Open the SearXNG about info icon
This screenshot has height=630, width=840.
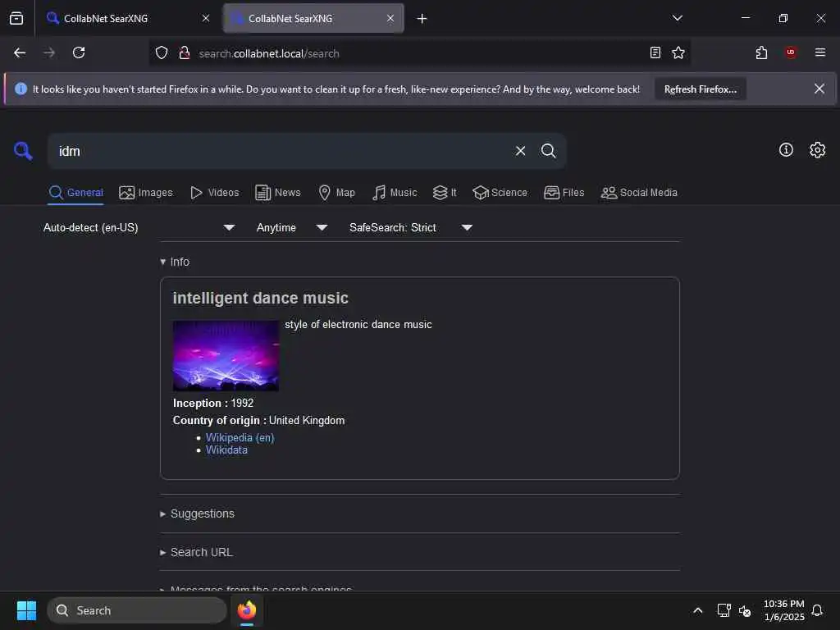786,150
